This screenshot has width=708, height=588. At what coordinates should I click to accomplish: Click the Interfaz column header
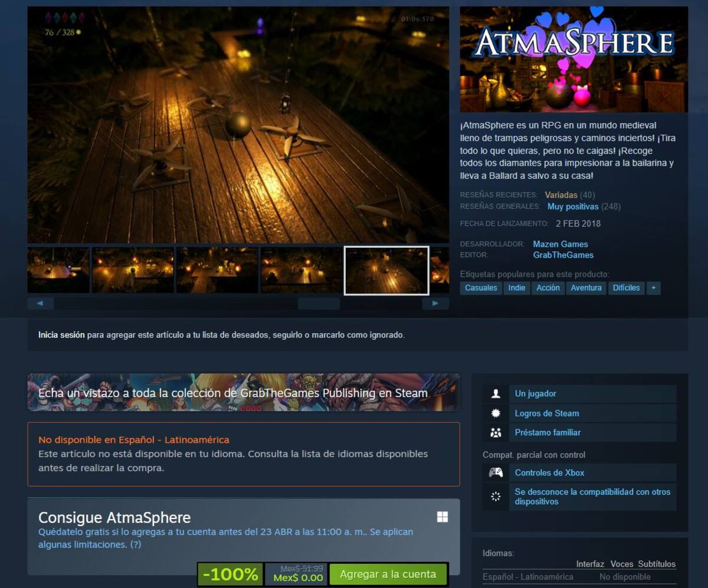click(x=590, y=564)
